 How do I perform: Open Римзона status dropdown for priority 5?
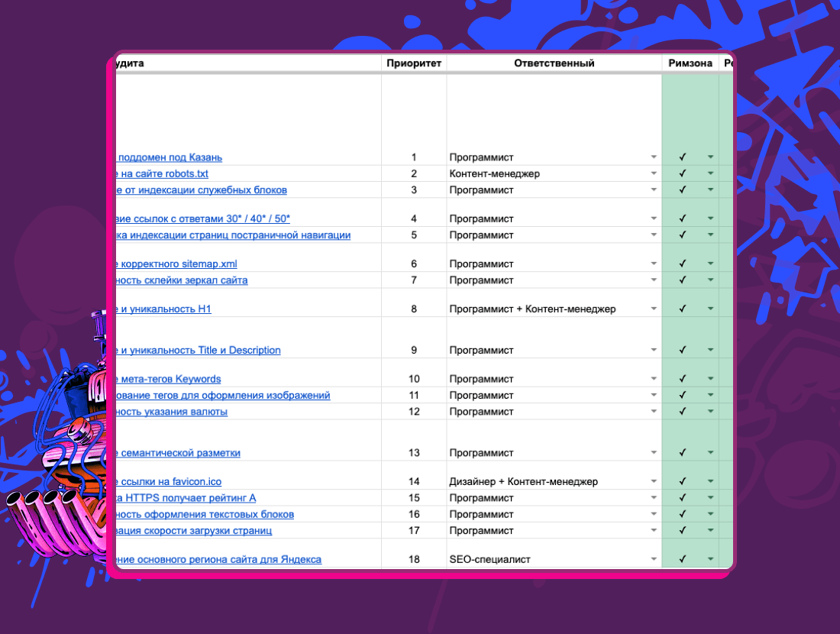(x=710, y=235)
